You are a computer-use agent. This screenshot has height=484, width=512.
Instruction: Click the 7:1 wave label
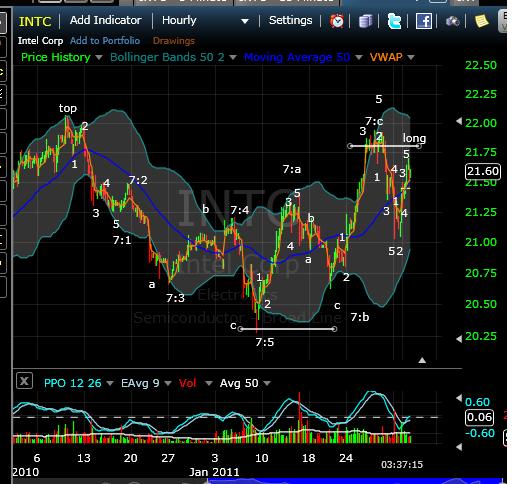[x=122, y=240]
